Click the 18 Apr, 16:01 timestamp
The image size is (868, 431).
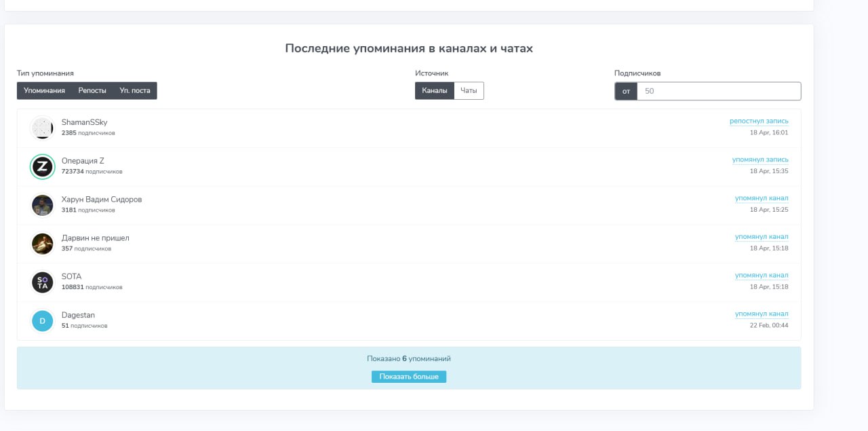(769, 133)
